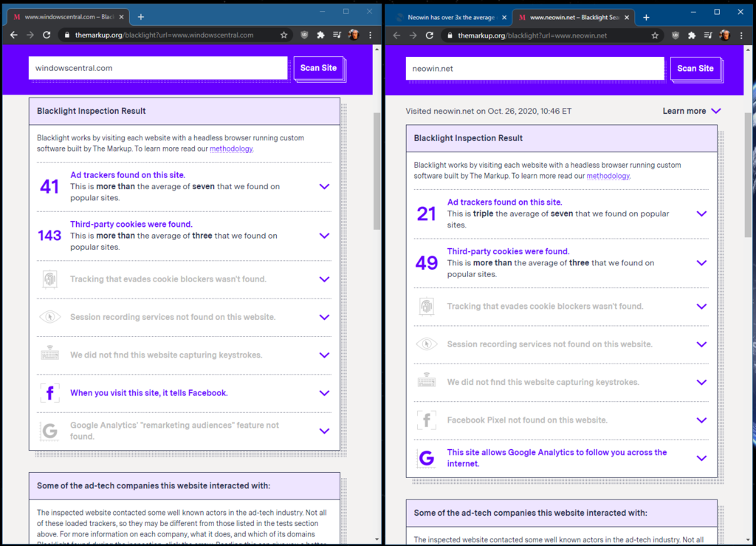Open new tab in the neowin browser window
This screenshot has width=756, height=546.
pyautogui.click(x=646, y=17)
